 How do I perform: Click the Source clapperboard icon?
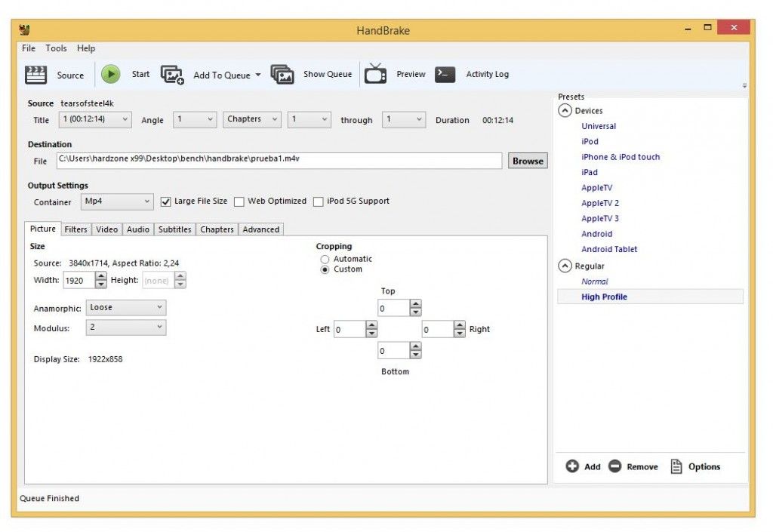pyautogui.click(x=35, y=75)
